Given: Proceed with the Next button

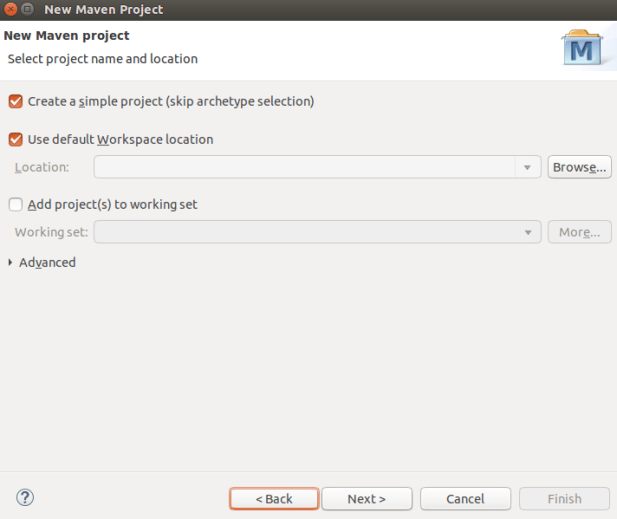Looking at the screenshot, I should point(366,498).
